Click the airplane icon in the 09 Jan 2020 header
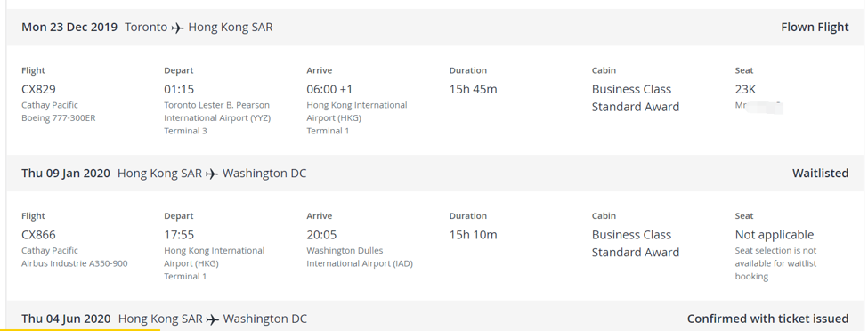Viewport: 868px width, 331px height. click(212, 174)
